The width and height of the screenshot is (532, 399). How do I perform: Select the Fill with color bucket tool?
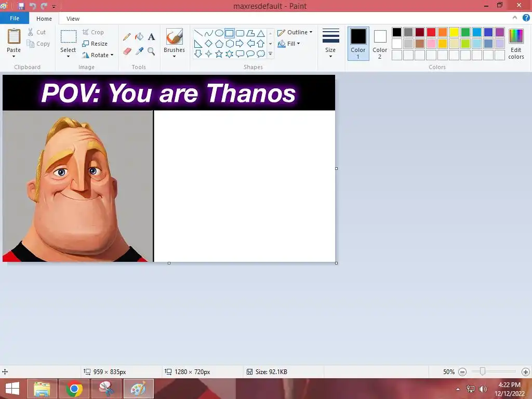[139, 37]
